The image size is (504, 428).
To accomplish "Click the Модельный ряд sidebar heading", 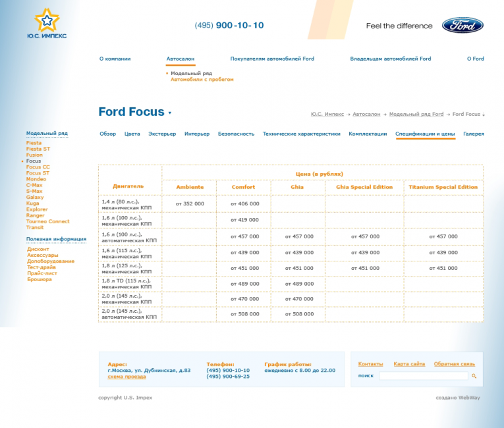I will point(47,134).
